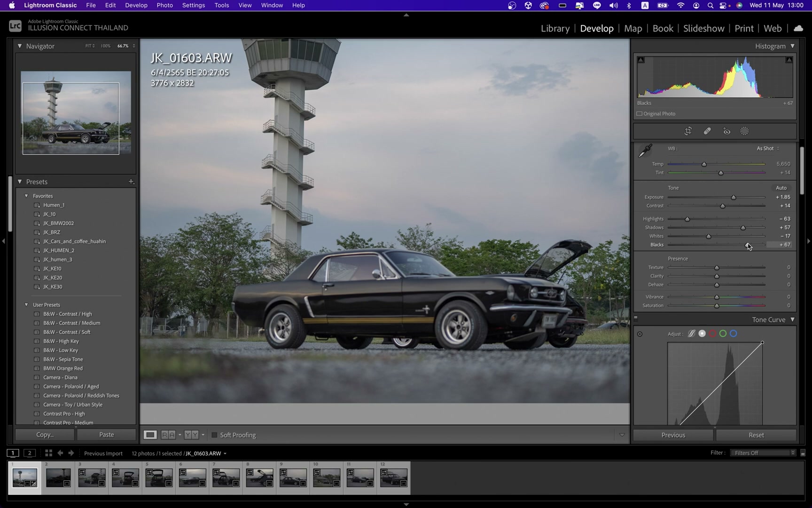The height and width of the screenshot is (508, 812).
Task: Activate Tone Curve targeted adjustment tool
Action: [640, 334]
